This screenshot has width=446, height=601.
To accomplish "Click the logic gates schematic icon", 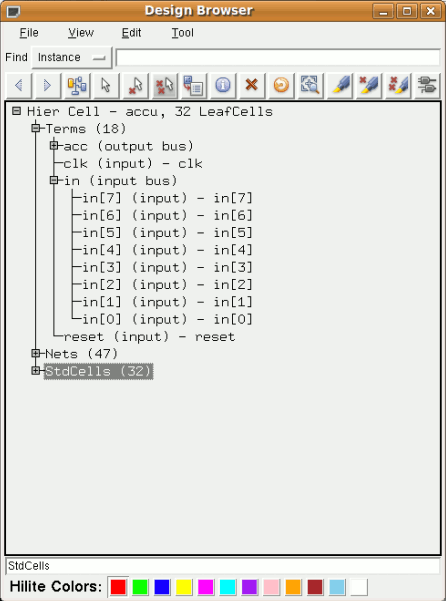I will tap(427, 85).
